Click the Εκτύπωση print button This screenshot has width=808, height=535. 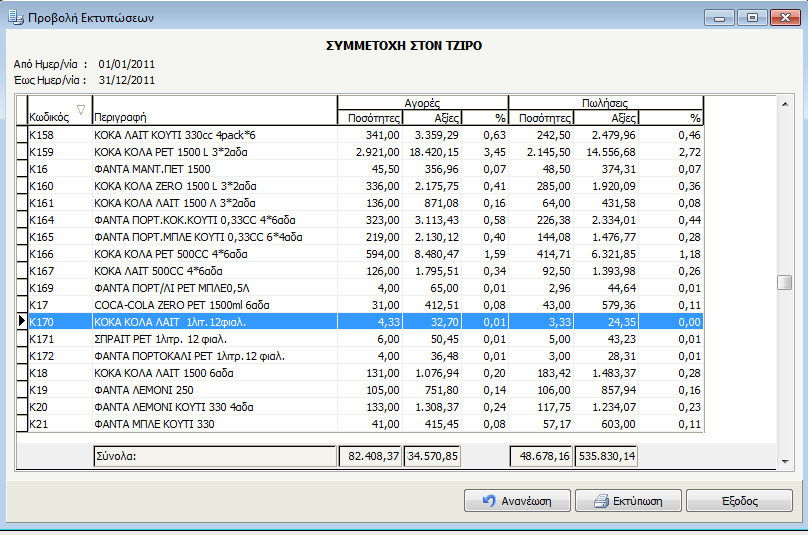click(x=628, y=500)
